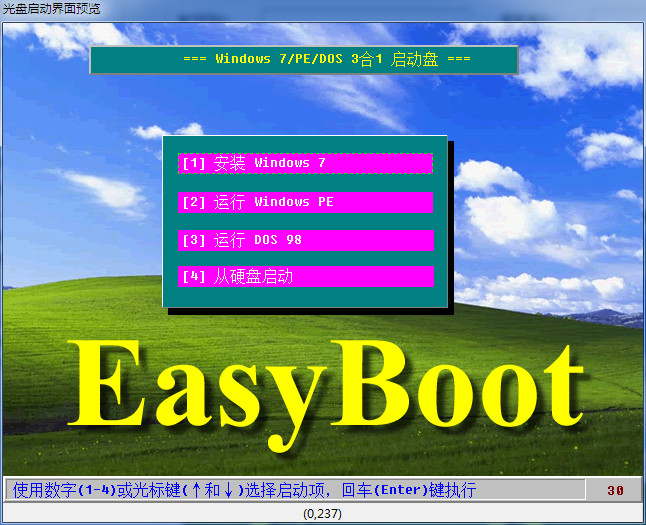The image size is (646, 525).
Task: Click the [1] number label of the first entry
Action: tap(193, 163)
